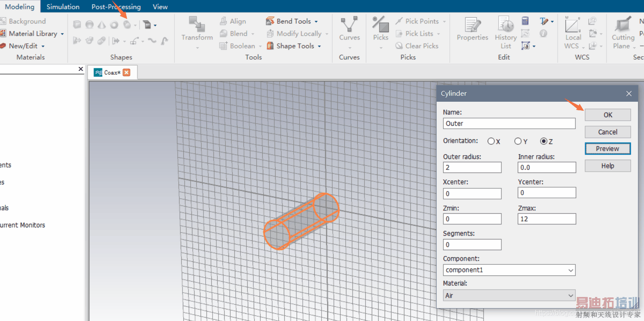Open the History List

(506, 33)
